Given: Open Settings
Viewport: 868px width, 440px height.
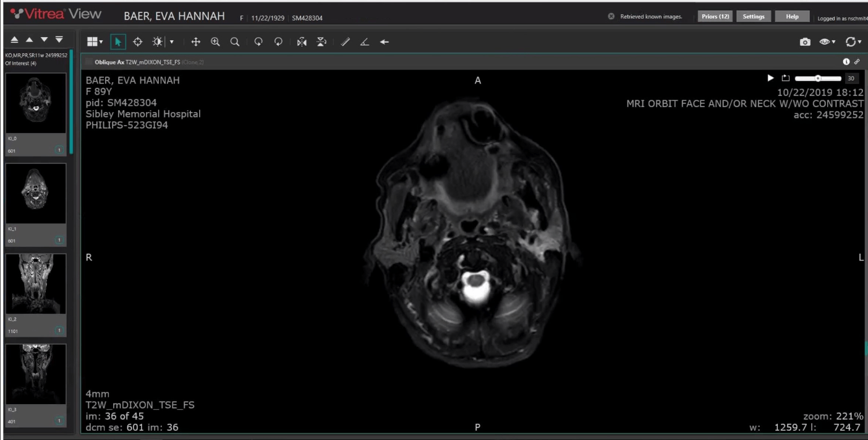Looking at the screenshot, I should click(x=754, y=17).
